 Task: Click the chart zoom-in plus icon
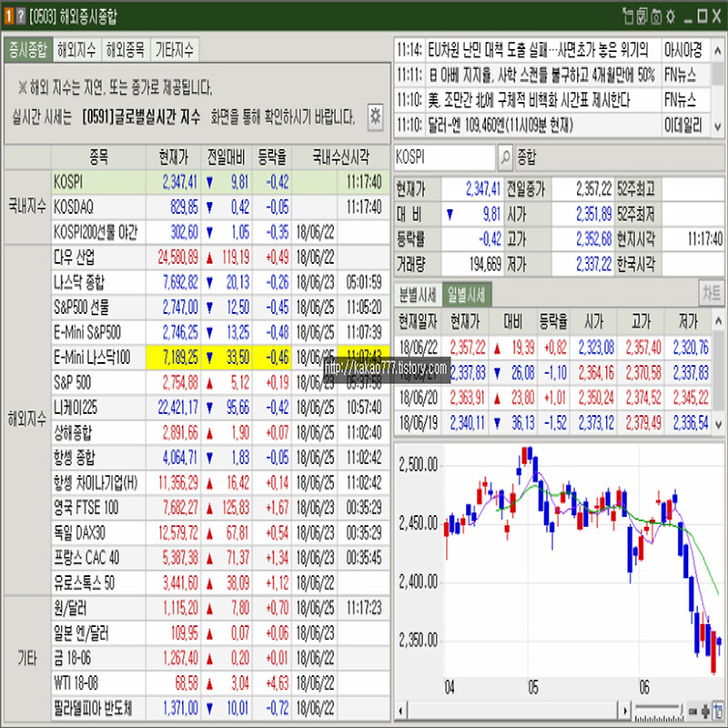[706, 711]
